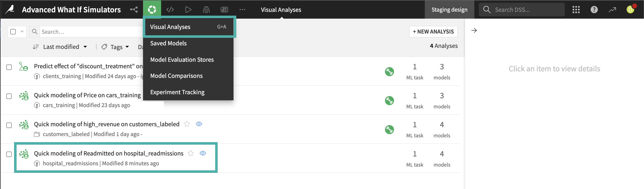The image size is (644, 189).
Task: Open the code notebooks icon
Action: point(170,9)
